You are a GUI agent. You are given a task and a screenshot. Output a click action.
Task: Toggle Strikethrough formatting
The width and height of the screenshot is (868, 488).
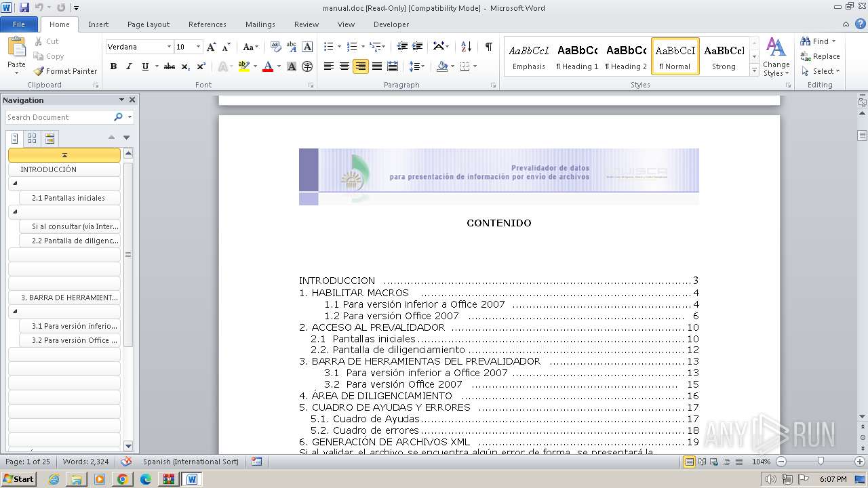click(x=170, y=66)
